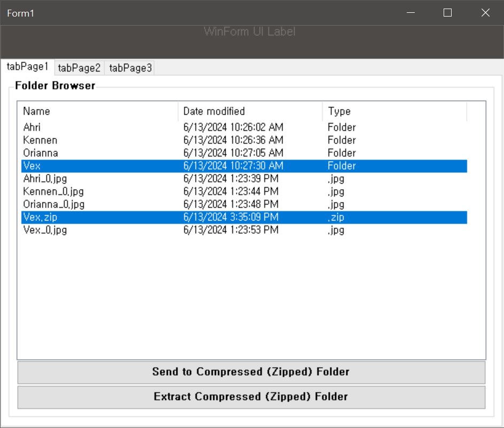Click the date 6/13/2024 10:27:05 AM
The height and width of the screenshot is (428, 504).
[234, 153]
